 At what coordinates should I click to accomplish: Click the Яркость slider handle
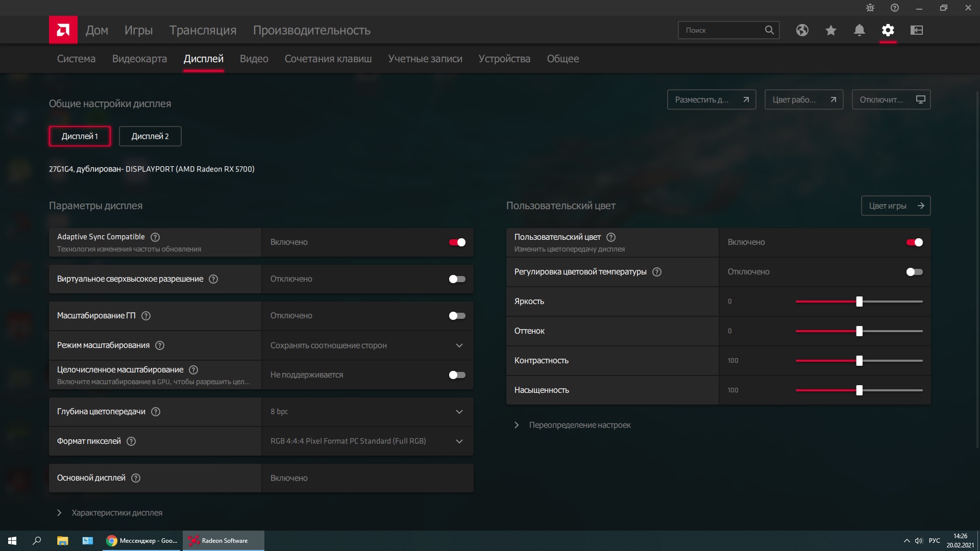[x=859, y=302]
